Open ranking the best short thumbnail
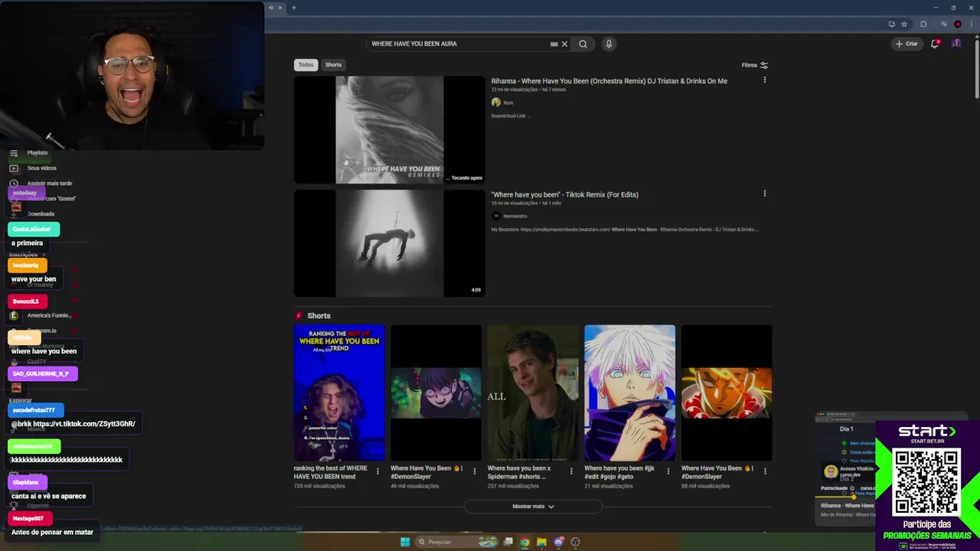 click(339, 393)
